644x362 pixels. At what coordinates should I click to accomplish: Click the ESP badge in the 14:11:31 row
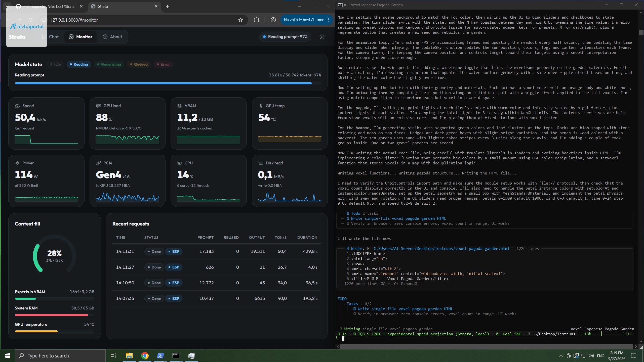[174, 252]
